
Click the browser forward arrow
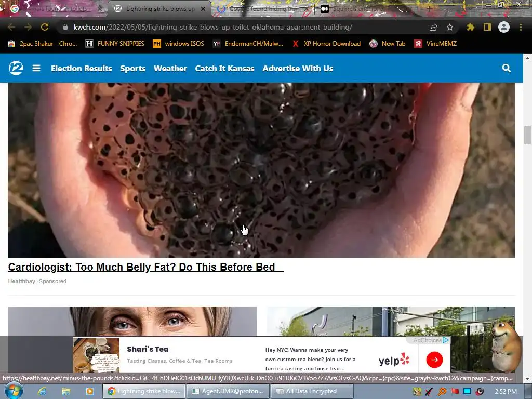[x=28, y=27]
